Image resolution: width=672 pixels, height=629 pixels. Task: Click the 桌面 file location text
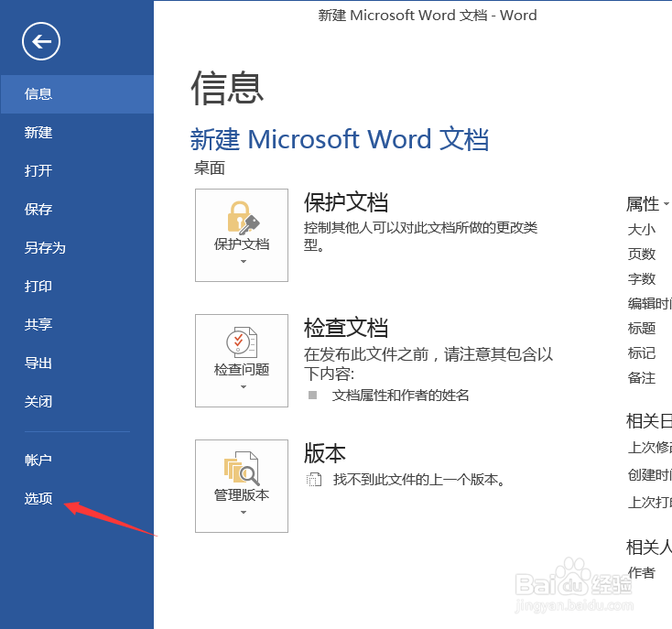pyautogui.click(x=210, y=168)
